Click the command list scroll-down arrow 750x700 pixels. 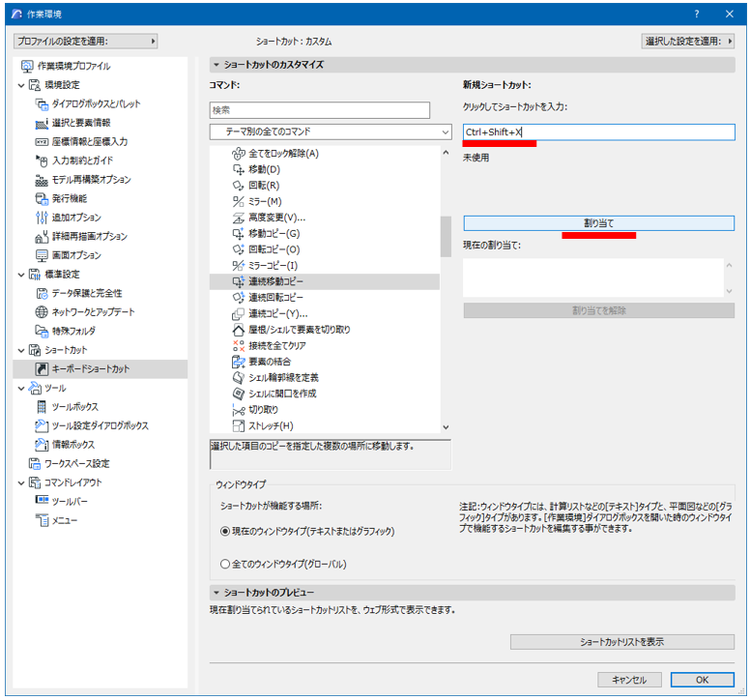click(x=446, y=427)
